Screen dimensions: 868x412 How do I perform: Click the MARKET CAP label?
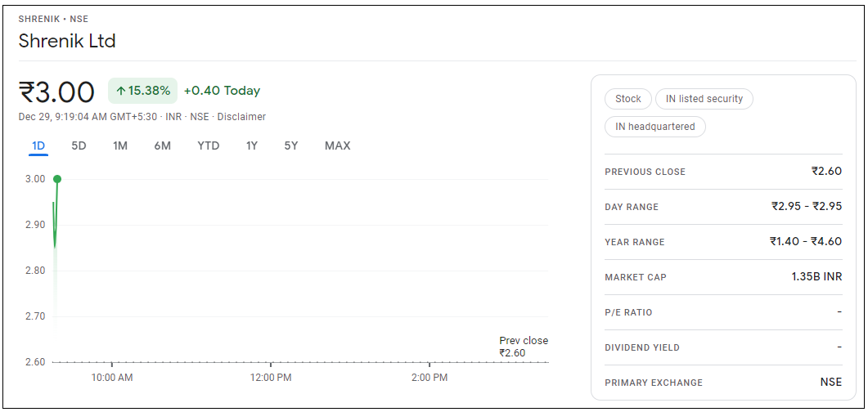click(x=636, y=278)
